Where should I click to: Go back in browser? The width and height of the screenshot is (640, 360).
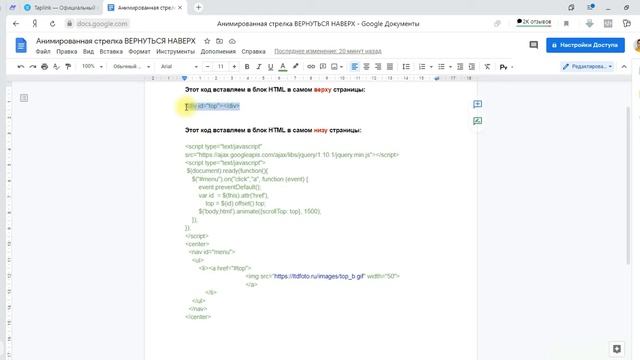(16, 24)
